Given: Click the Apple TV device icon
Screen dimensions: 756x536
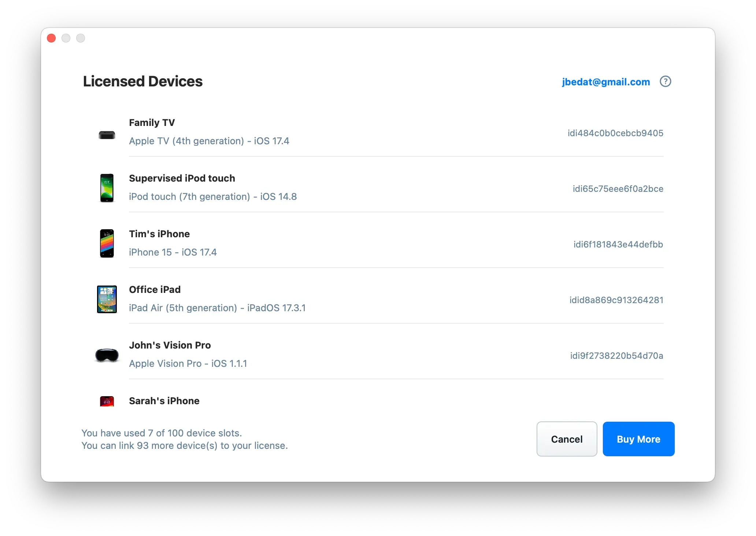Looking at the screenshot, I should pos(107,135).
